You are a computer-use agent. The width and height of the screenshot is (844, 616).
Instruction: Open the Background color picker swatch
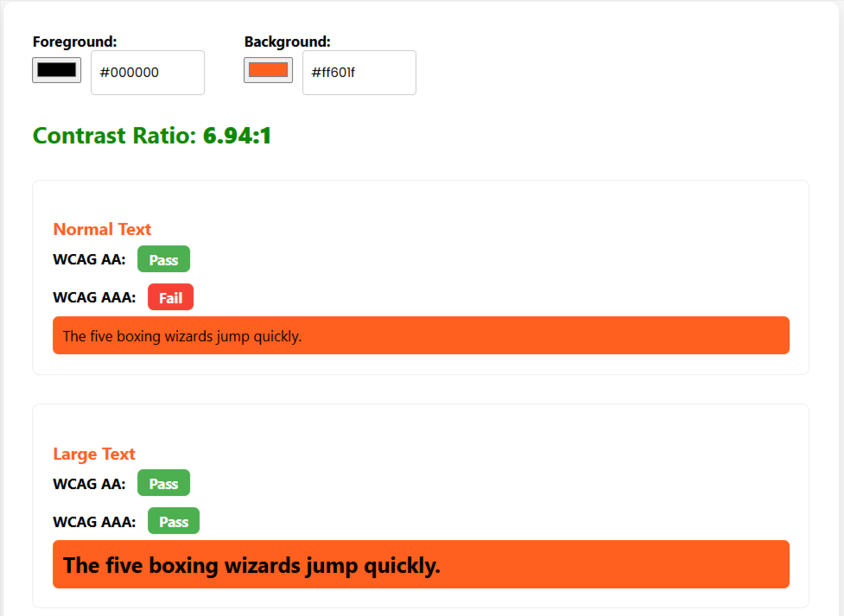[x=268, y=70]
